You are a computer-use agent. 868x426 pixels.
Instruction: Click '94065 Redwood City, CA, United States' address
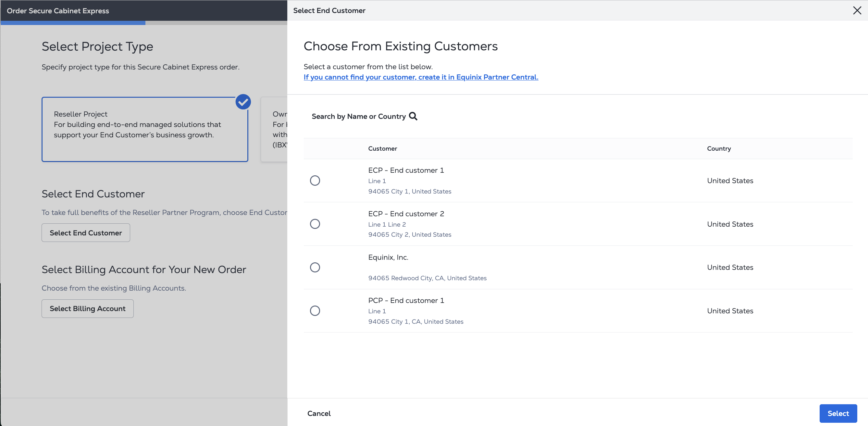tap(427, 278)
